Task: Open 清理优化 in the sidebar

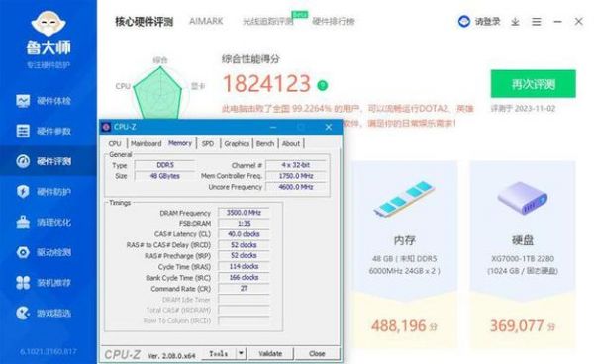Action: 44,222
